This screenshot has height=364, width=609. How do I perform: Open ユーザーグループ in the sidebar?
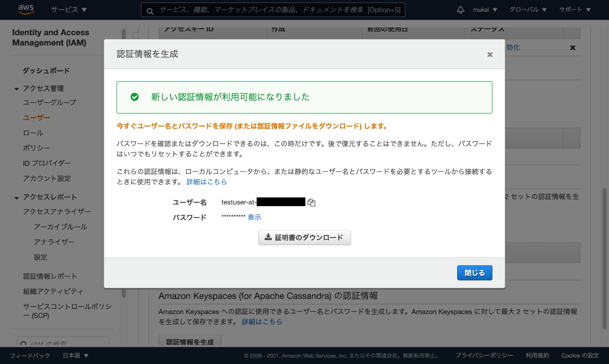coord(50,102)
